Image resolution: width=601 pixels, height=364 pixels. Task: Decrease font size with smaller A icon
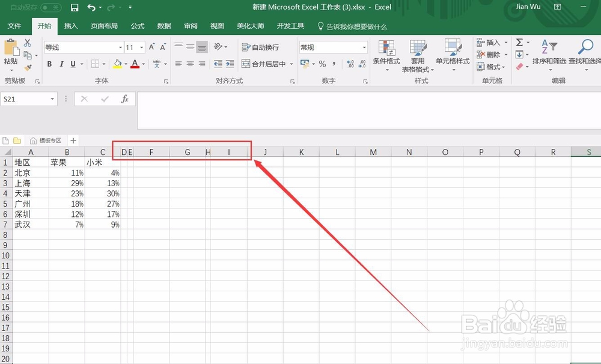coord(163,47)
